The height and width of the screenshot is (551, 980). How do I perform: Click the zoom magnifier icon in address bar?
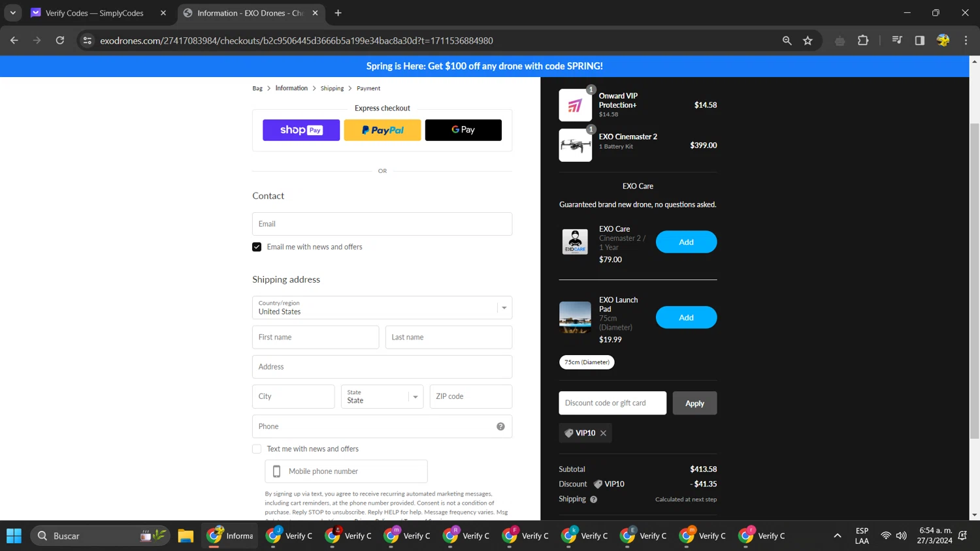click(787, 40)
